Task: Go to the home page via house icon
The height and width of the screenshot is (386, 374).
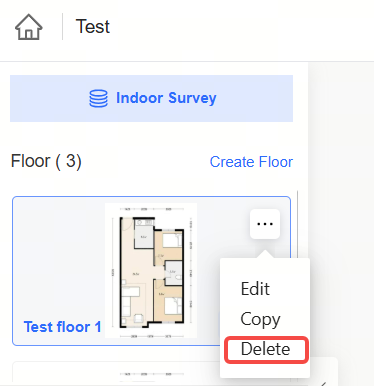Action: [x=29, y=27]
